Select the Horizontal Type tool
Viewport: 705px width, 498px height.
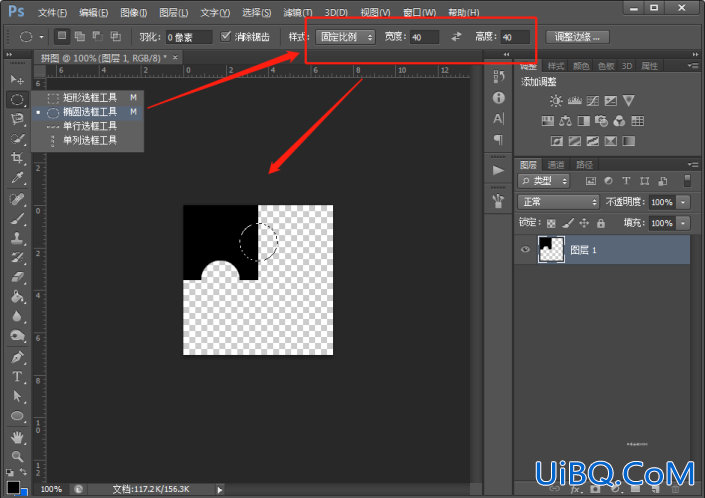17,377
